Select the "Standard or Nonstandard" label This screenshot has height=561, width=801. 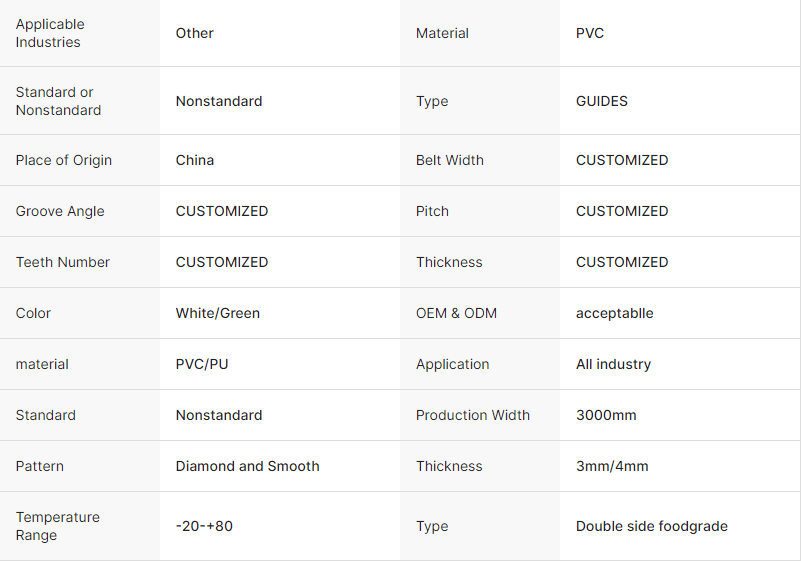tap(58, 101)
